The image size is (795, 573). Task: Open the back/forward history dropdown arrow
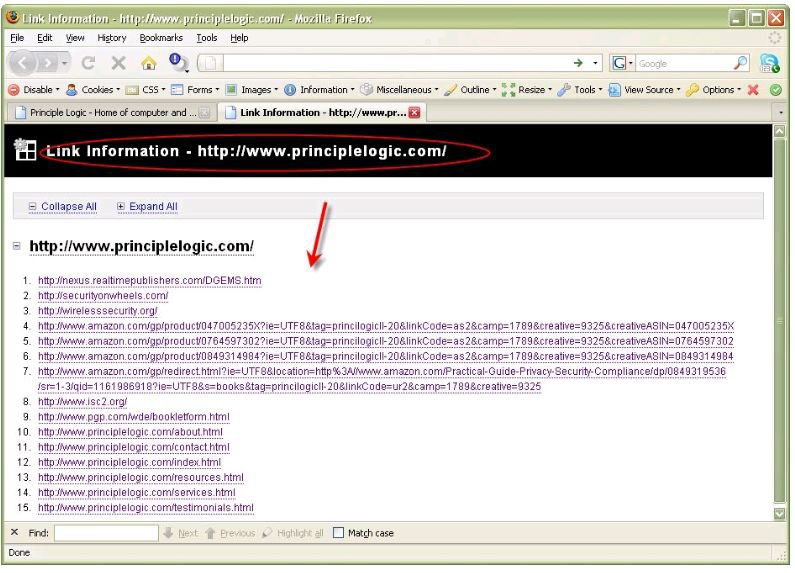point(64,63)
